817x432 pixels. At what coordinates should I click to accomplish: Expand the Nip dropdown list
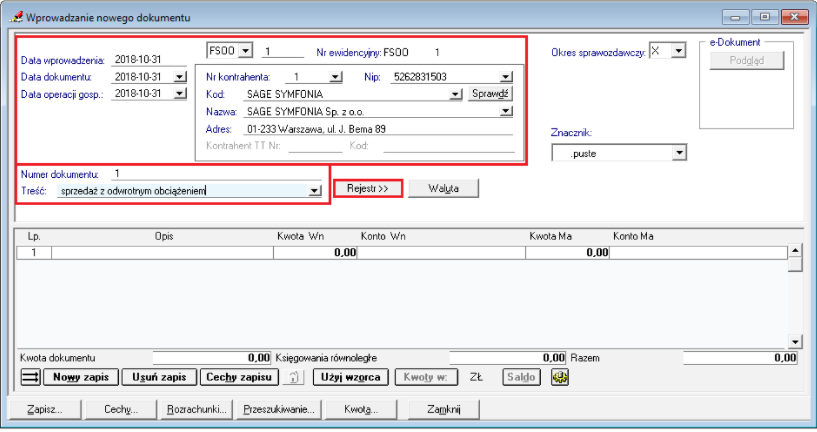coord(506,77)
